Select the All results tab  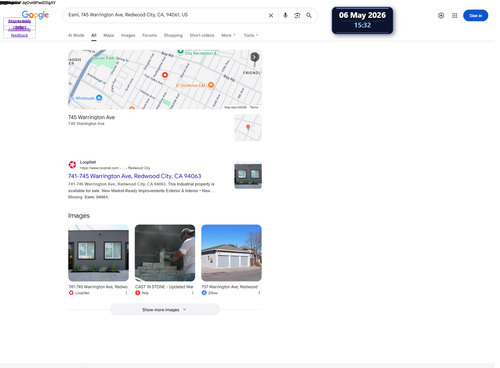point(94,35)
